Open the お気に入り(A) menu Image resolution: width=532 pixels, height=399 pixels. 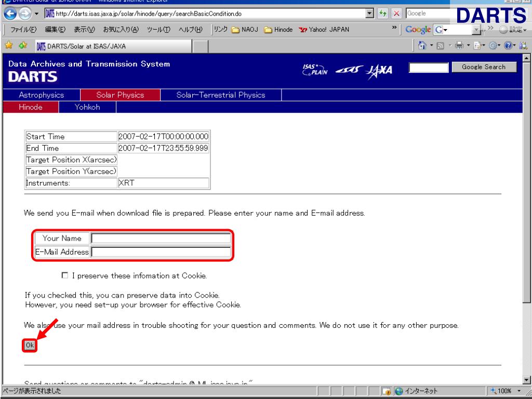(121, 30)
